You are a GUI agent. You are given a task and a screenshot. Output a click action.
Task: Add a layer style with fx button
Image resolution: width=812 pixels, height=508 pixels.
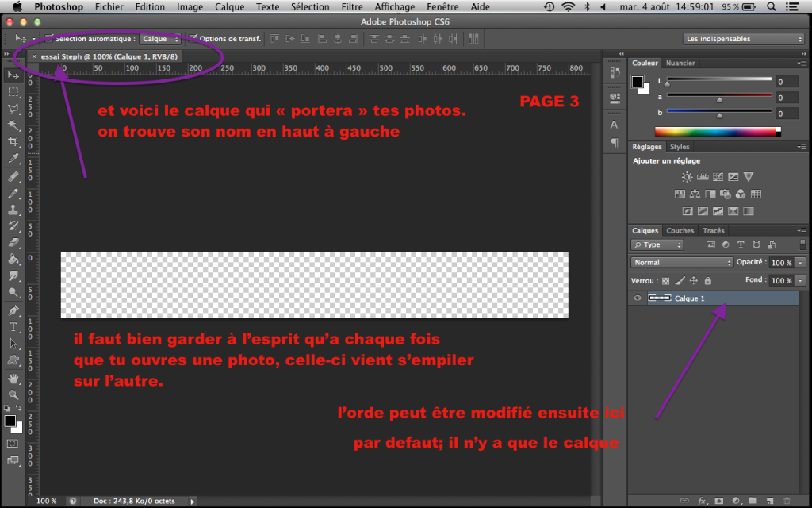click(x=702, y=501)
